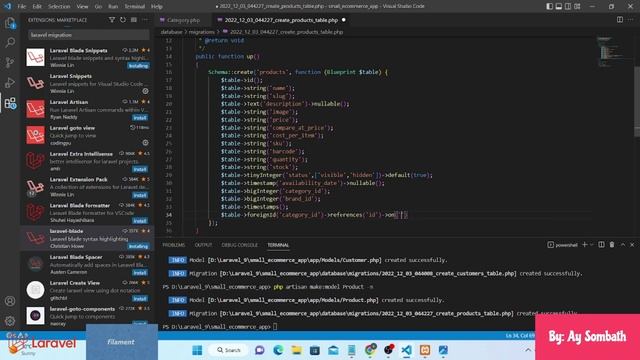Install the Laravel Artisan extension
The height and width of the screenshot is (360, 640).
(x=140, y=118)
